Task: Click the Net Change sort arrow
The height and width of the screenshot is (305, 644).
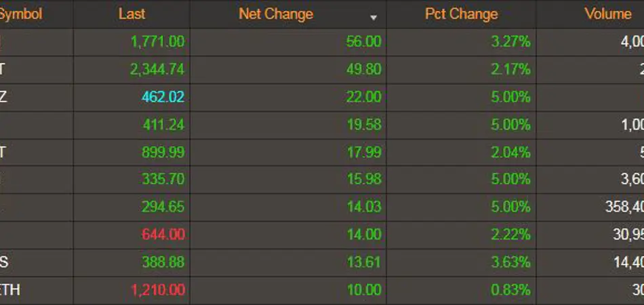Action: point(373,17)
